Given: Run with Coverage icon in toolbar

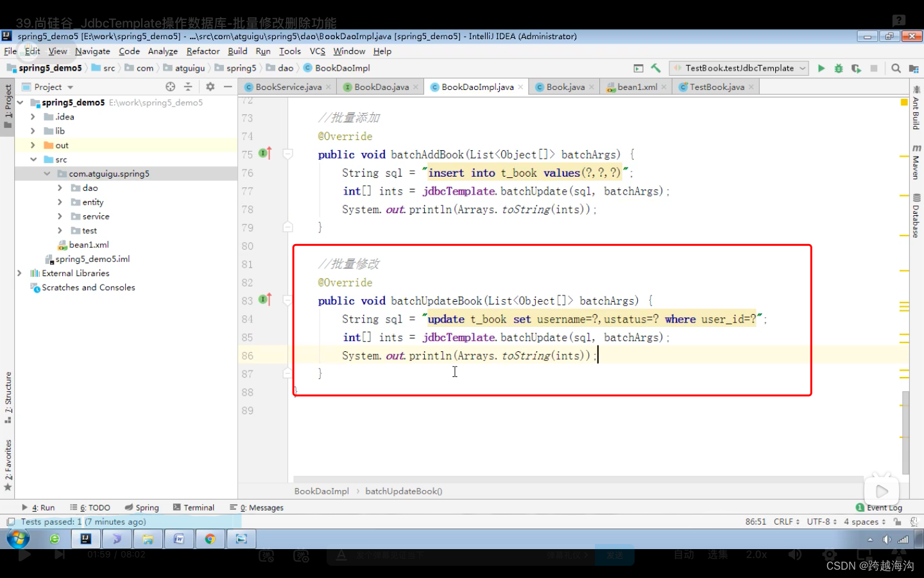Looking at the screenshot, I should [x=856, y=68].
